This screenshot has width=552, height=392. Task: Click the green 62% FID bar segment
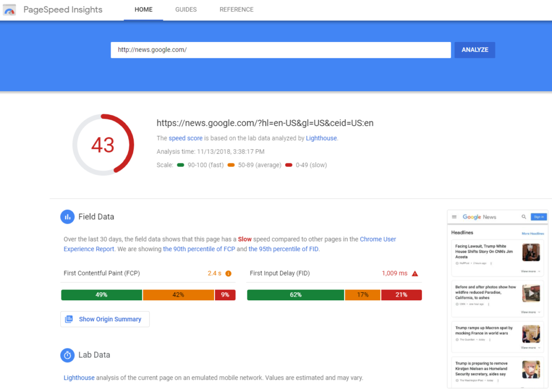296,295
